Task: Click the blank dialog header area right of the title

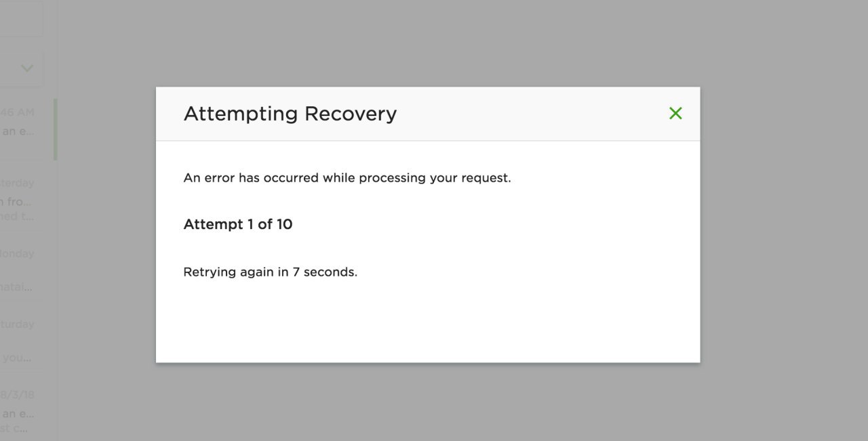Action: coord(529,114)
